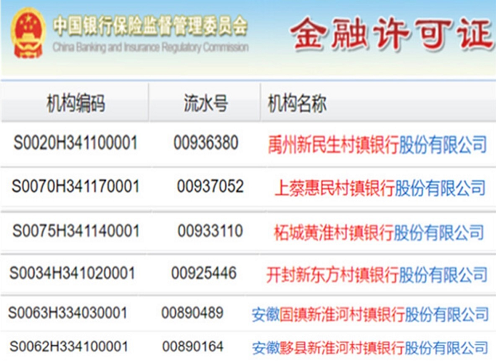Click institution code S0075H341140001
This screenshot has width=496, height=361.
pos(76,231)
